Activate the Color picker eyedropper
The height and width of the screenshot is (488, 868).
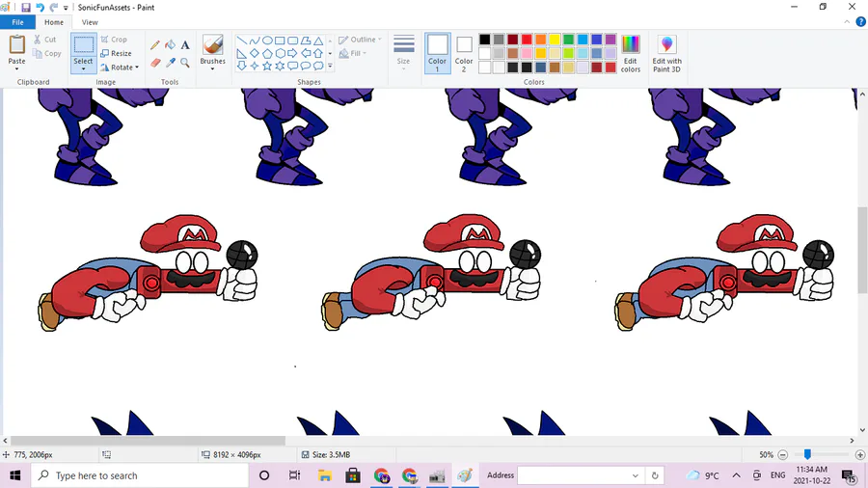[171, 63]
